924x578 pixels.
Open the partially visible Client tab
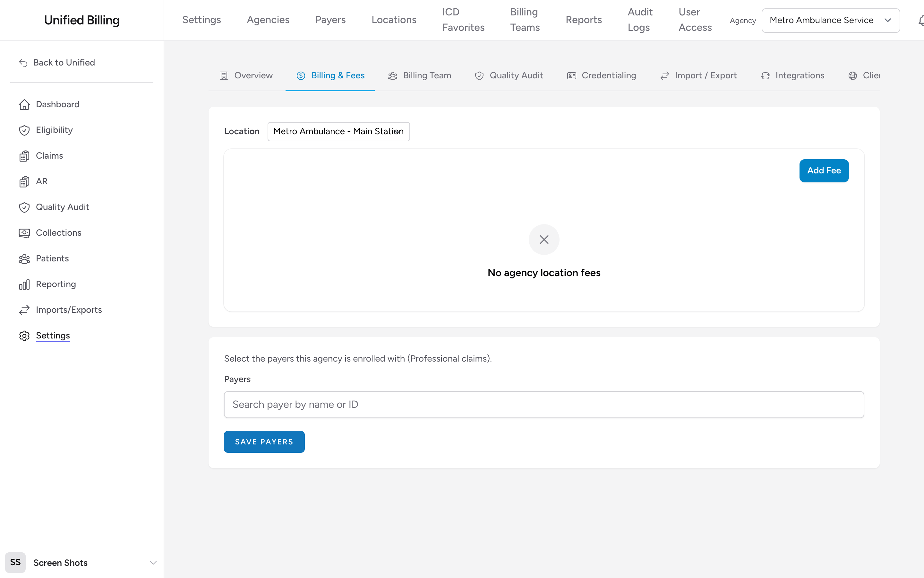coord(864,76)
